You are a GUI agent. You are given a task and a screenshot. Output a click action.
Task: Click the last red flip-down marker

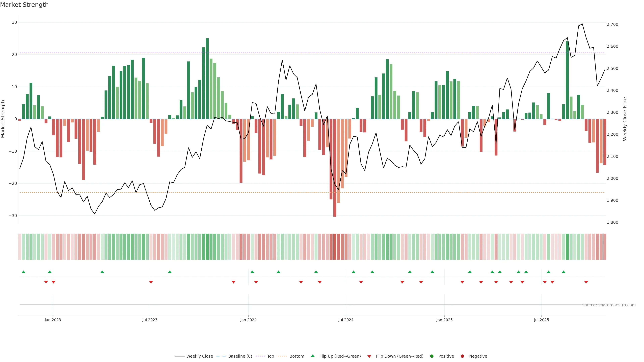click(x=586, y=282)
